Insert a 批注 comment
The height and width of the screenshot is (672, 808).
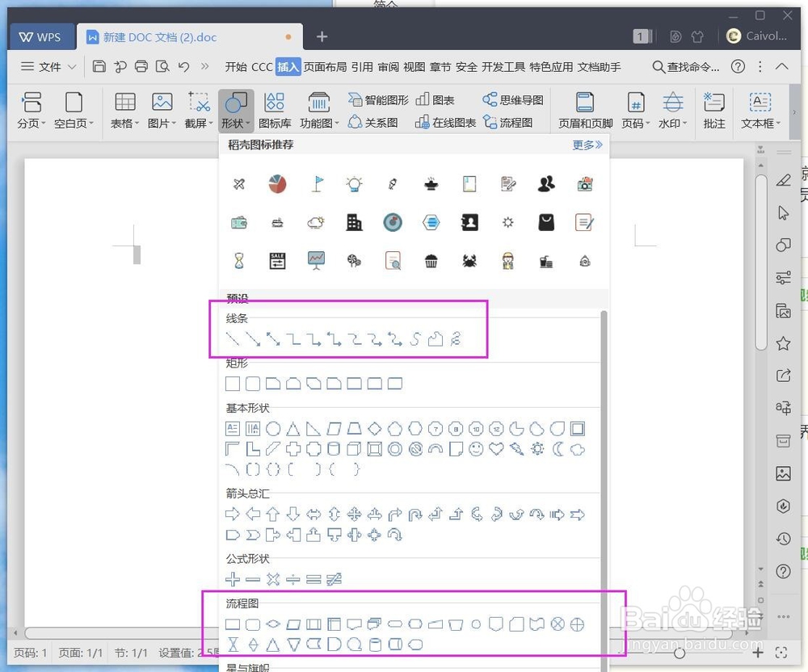pos(713,110)
